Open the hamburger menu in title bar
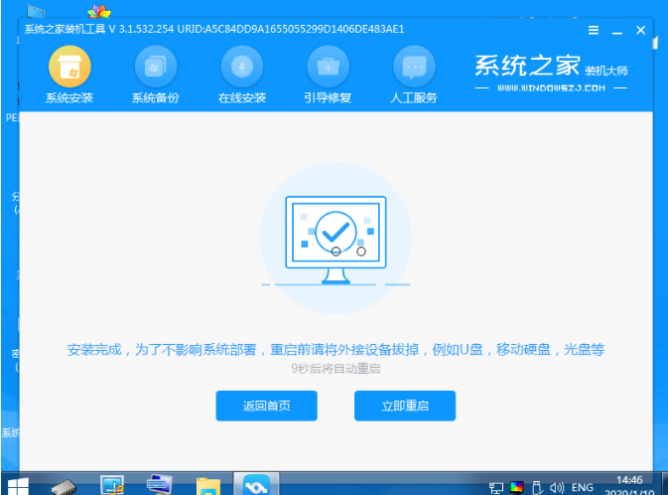 593,30
